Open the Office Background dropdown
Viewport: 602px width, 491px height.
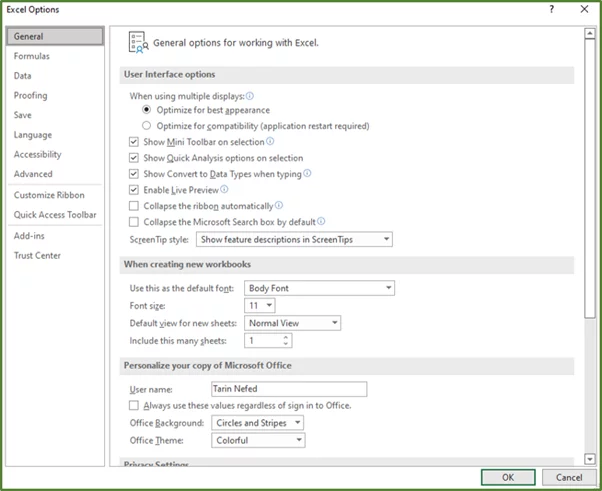coord(257,423)
